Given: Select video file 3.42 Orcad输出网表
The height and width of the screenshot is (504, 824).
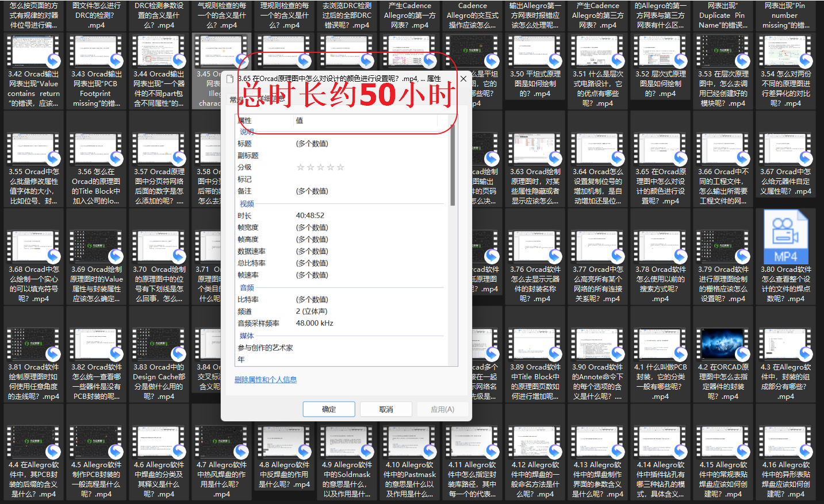Looking at the screenshot, I should pos(33,72).
